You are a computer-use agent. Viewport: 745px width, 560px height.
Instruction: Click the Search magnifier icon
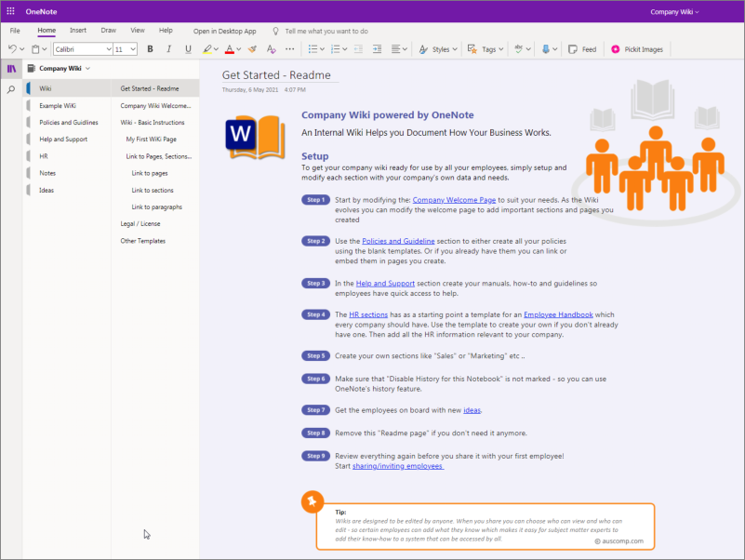pyautogui.click(x=11, y=89)
